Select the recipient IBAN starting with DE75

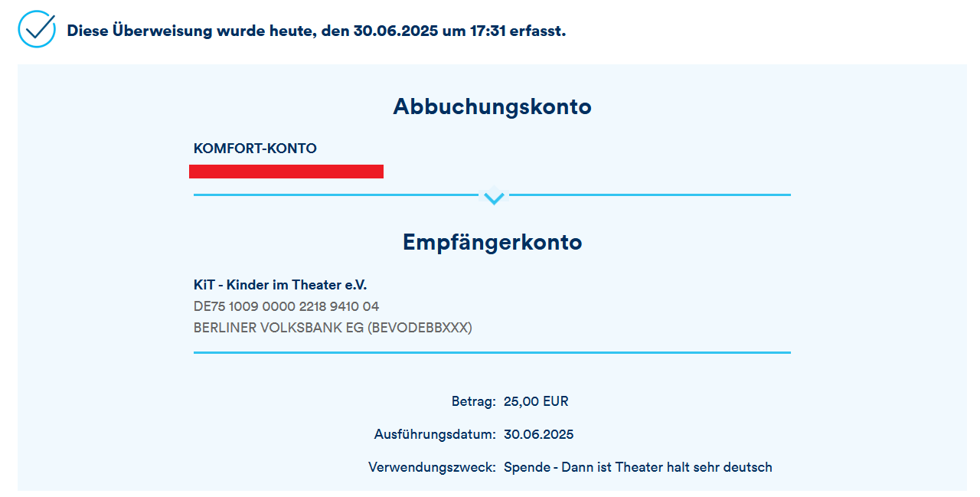click(286, 306)
